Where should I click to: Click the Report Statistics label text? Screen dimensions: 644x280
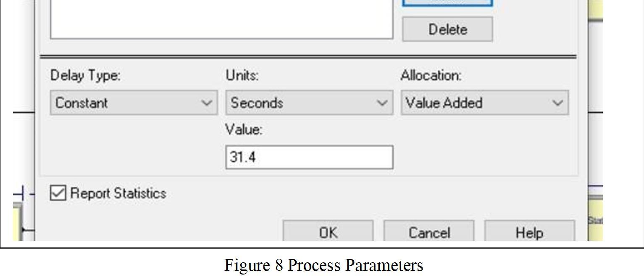(118, 193)
